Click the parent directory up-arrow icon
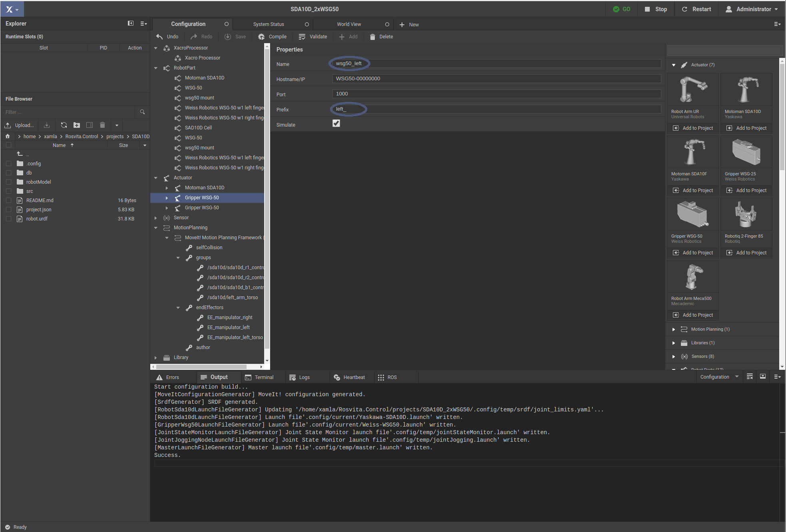The height and width of the screenshot is (532, 786). [x=20, y=154]
